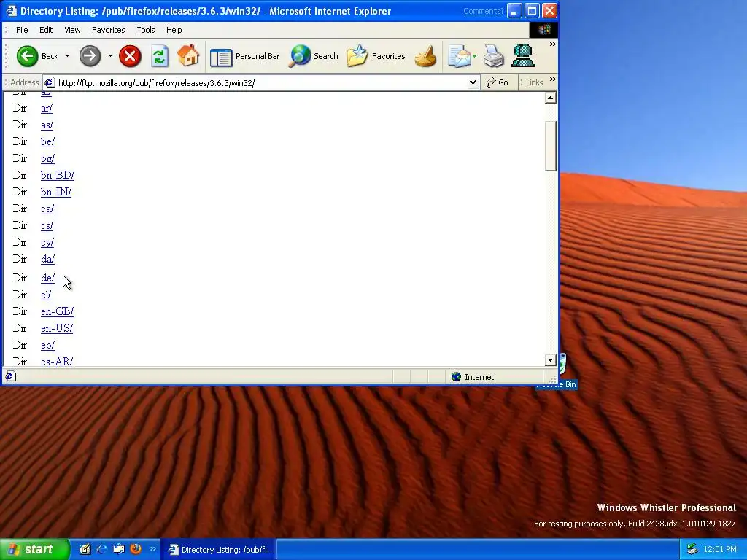Click the Forward arrow button
The image size is (747, 560).
(x=90, y=56)
